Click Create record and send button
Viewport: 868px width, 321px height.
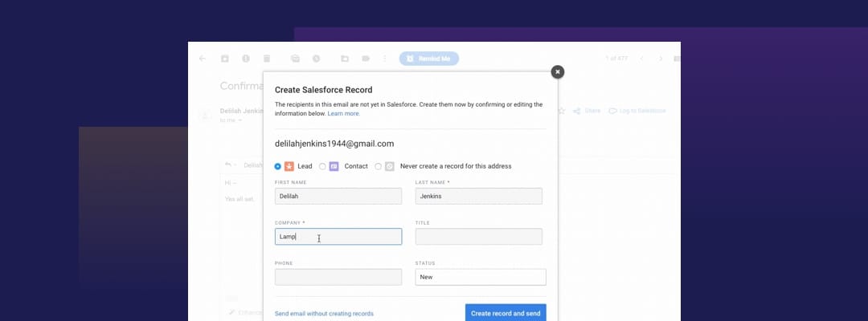506,313
